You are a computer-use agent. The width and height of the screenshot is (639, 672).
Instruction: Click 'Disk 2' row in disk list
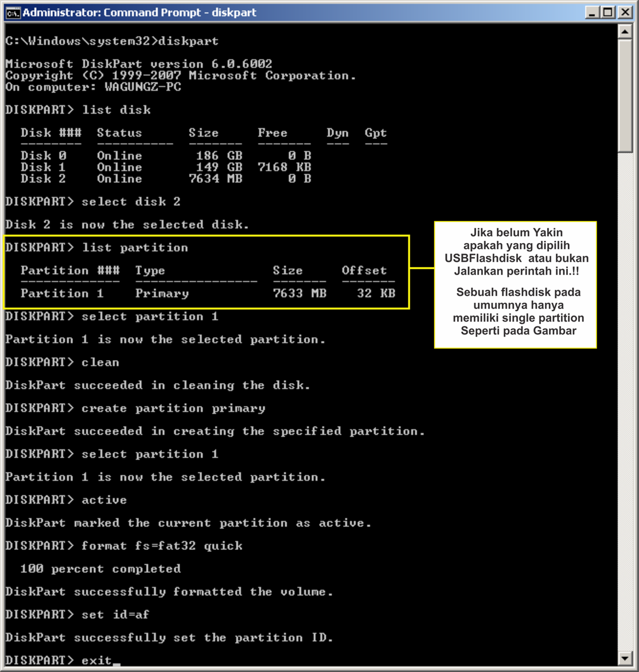[x=166, y=179]
